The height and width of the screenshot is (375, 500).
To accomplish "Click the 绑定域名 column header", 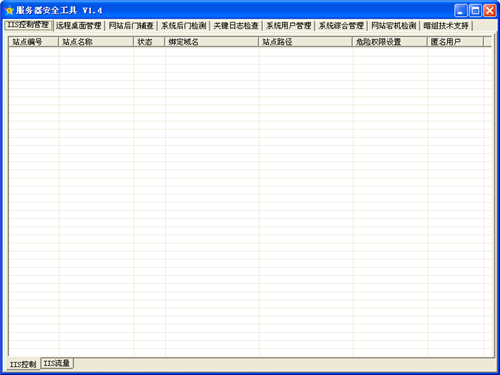I will click(x=212, y=42).
